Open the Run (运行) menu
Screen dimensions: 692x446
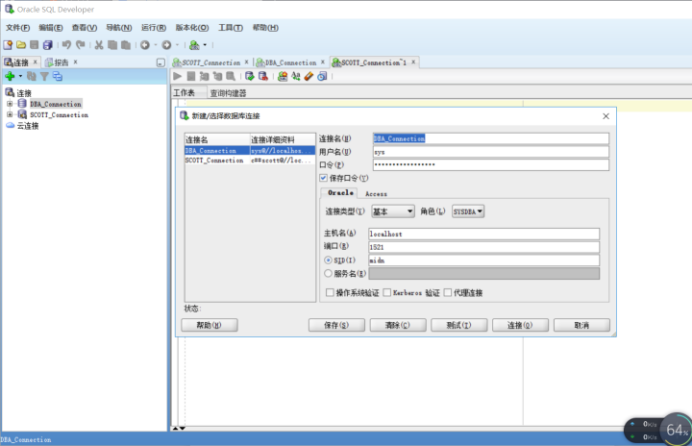pos(154,27)
